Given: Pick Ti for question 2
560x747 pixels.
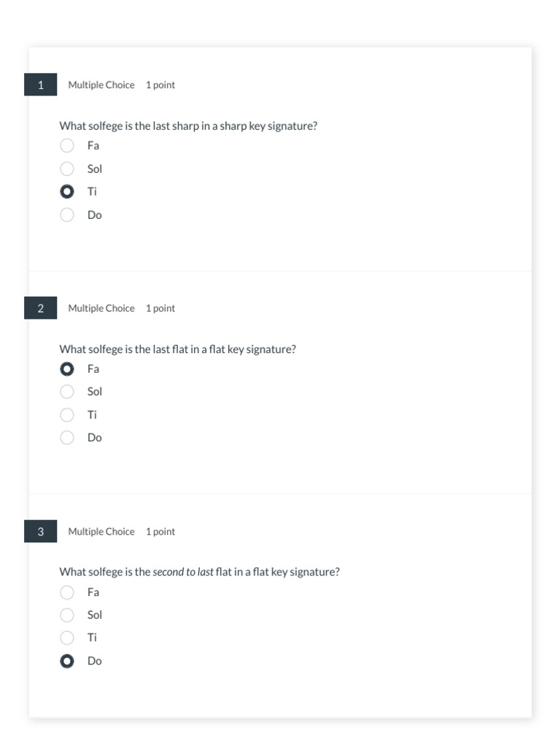Looking at the screenshot, I should click(x=67, y=415).
